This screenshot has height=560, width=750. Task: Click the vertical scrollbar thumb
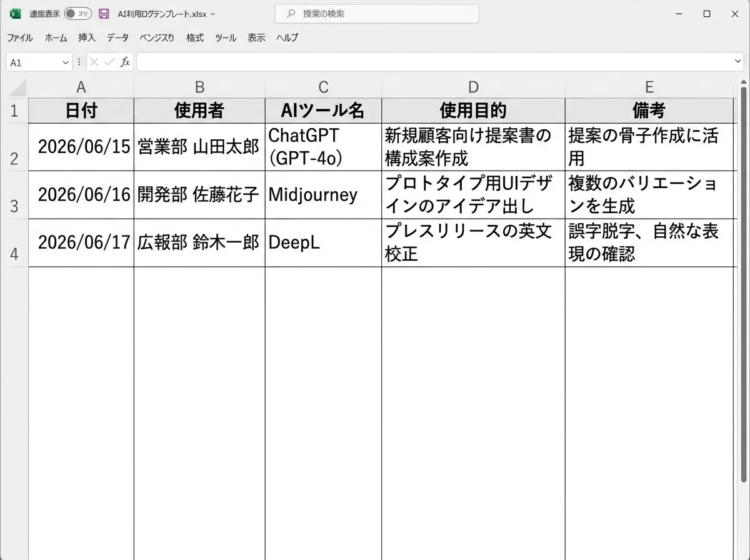point(744,284)
